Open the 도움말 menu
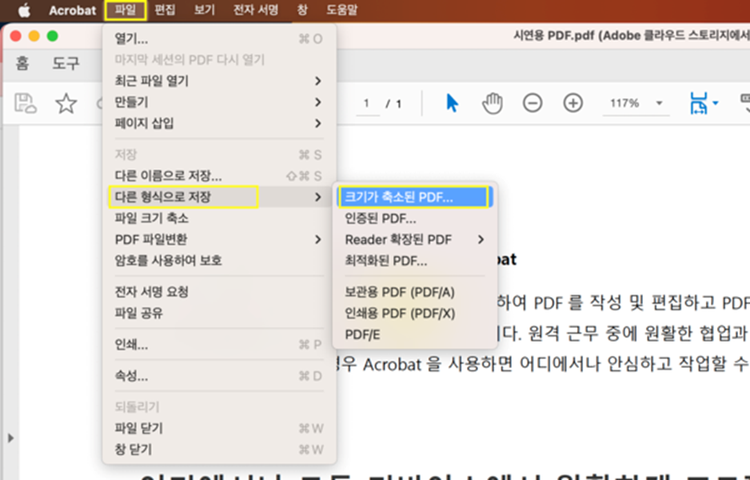This screenshot has width=750, height=480. (342, 10)
